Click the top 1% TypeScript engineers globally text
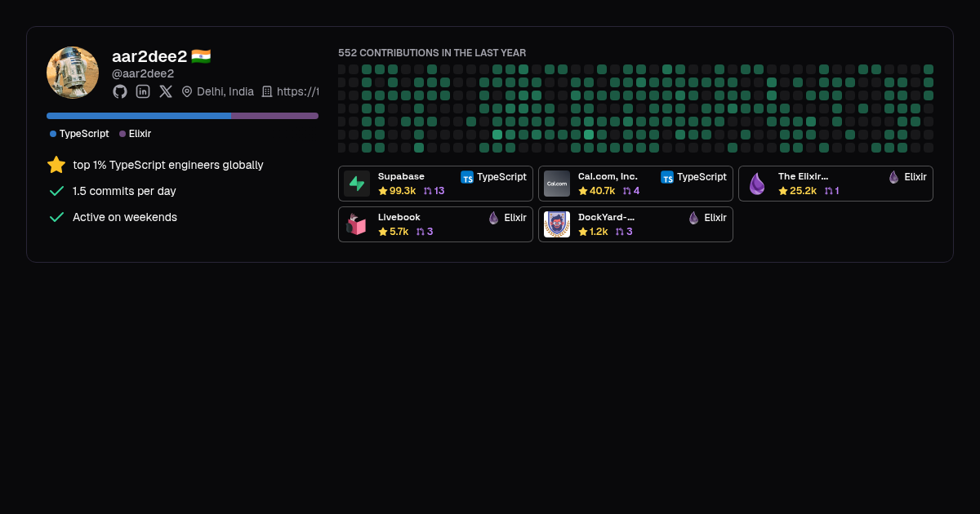 coord(168,165)
